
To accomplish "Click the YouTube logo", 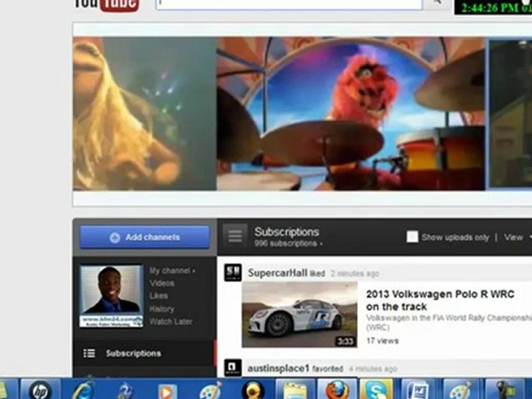I will coord(106,6).
